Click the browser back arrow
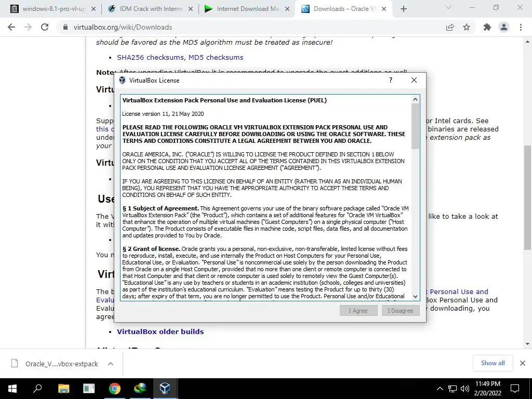 (11, 27)
